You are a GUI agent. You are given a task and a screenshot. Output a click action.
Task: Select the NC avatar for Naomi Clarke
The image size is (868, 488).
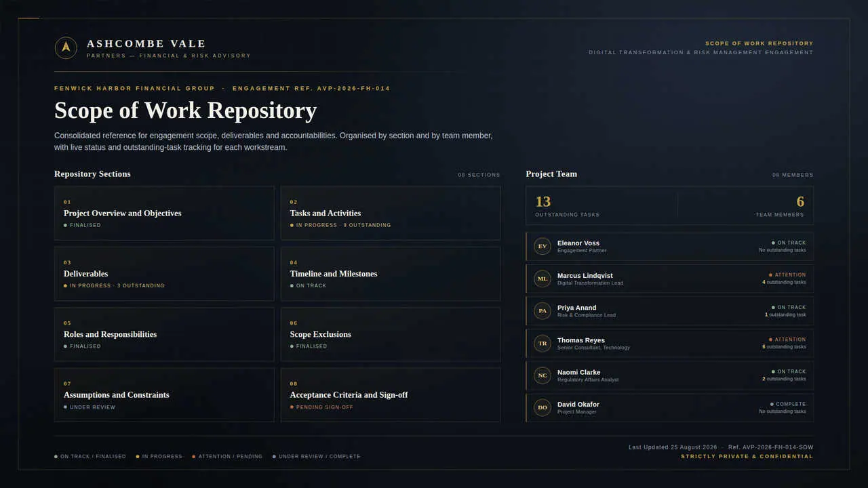(x=542, y=375)
